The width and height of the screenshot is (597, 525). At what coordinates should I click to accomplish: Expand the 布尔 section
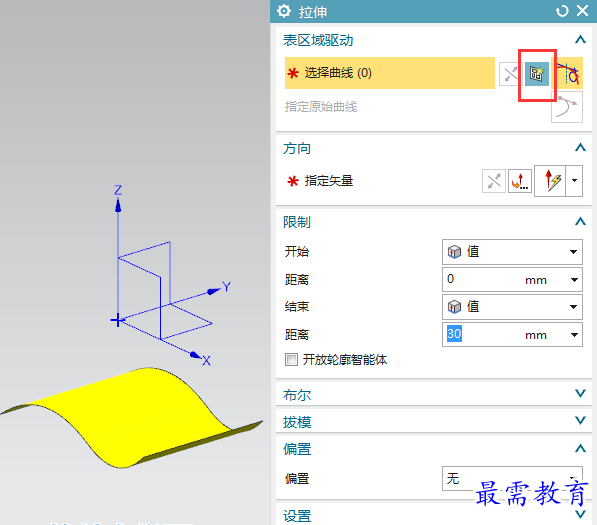(x=580, y=394)
